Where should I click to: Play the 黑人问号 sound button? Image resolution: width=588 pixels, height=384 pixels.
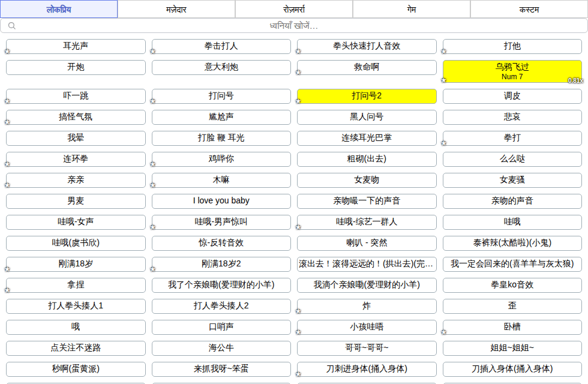(367, 117)
